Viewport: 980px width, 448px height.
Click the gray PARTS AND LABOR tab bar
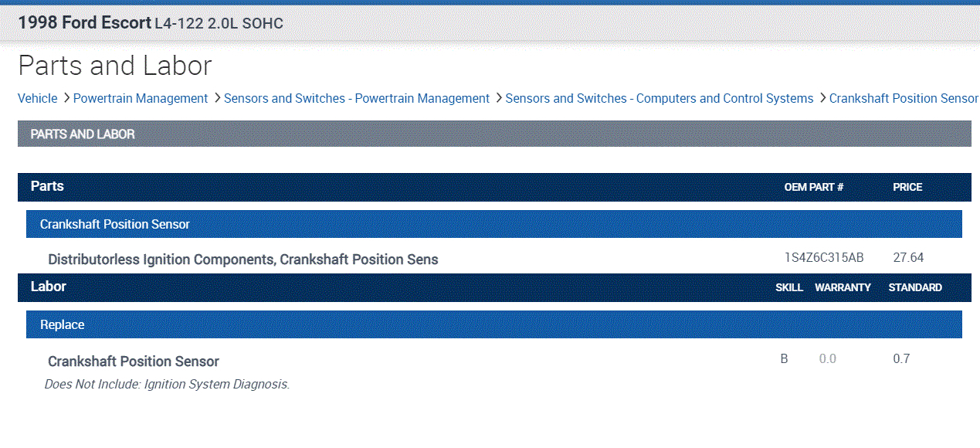click(494, 134)
